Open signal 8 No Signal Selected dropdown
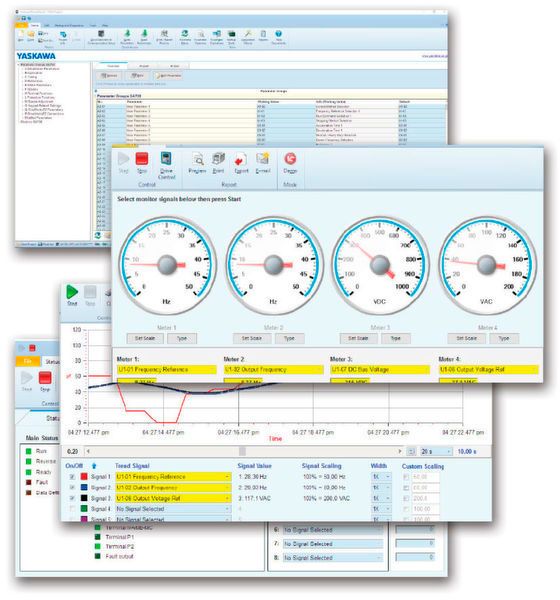560x600 pixels. 333,558
